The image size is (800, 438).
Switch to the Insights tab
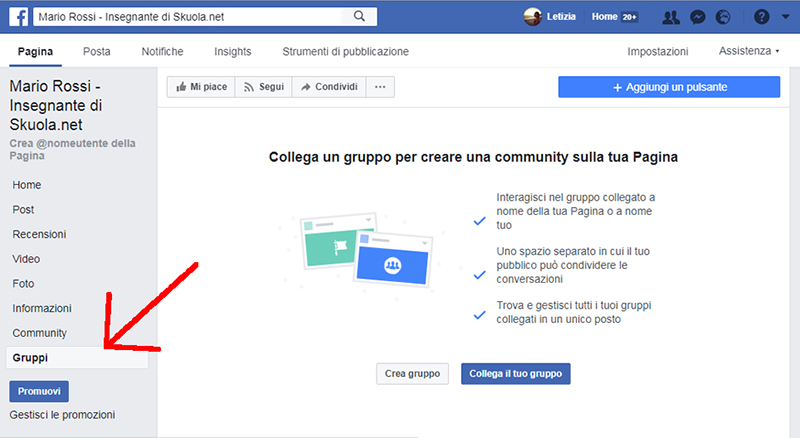click(x=232, y=51)
